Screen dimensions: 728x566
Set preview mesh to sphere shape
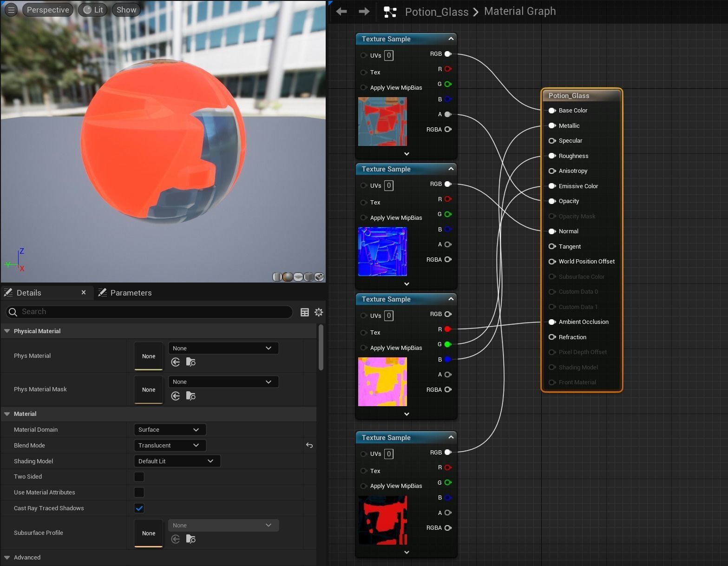pos(288,277)
